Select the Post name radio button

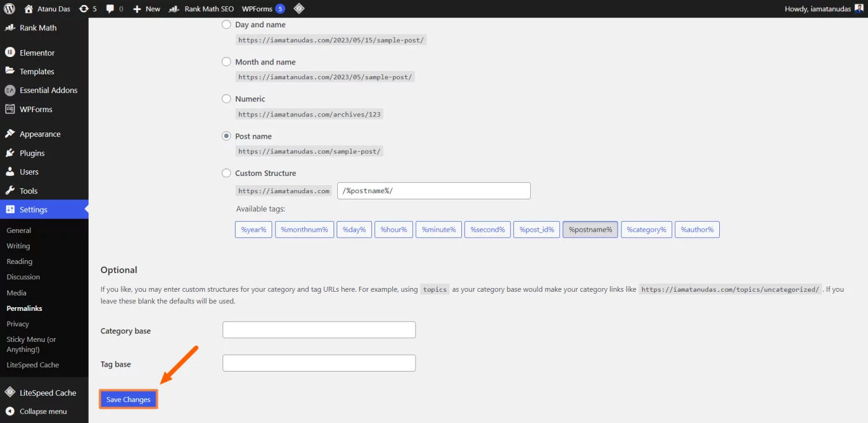(x=226, y=136)
